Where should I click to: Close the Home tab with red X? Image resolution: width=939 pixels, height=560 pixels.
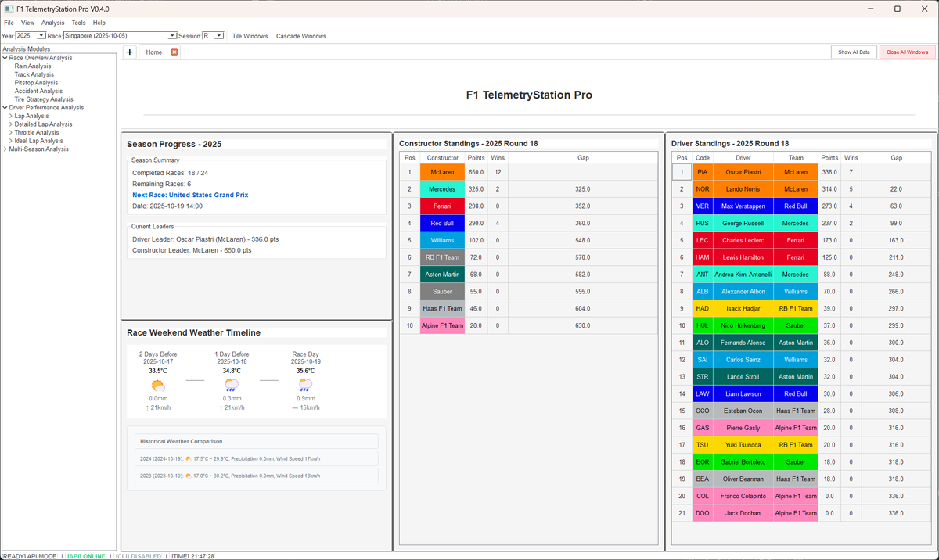tap(174, 52)
